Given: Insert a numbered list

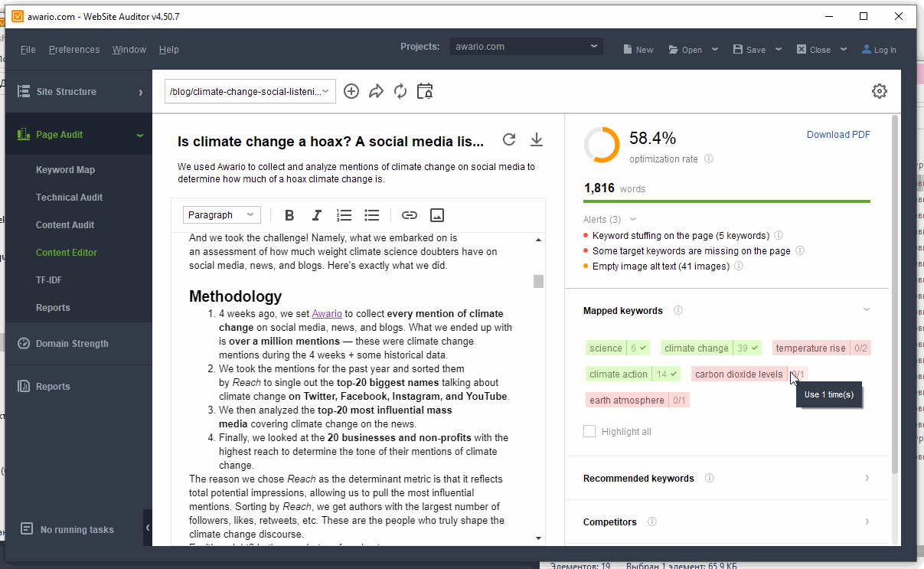Looking at the screenshot, I should tap(344, 215).
